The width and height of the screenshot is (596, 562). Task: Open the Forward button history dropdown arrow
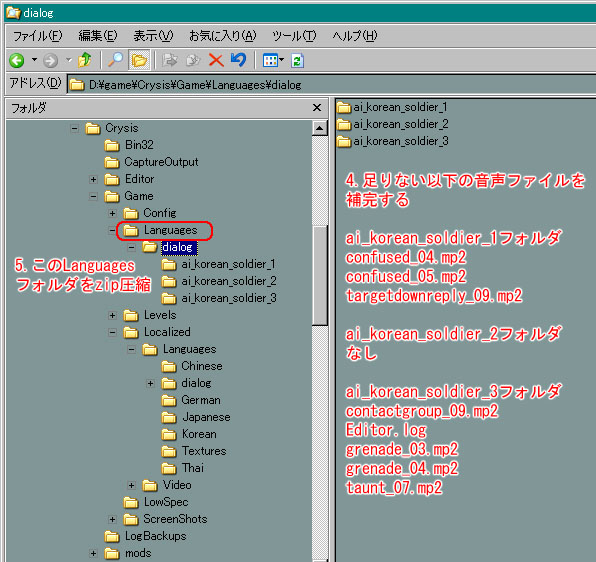point(68,60)
